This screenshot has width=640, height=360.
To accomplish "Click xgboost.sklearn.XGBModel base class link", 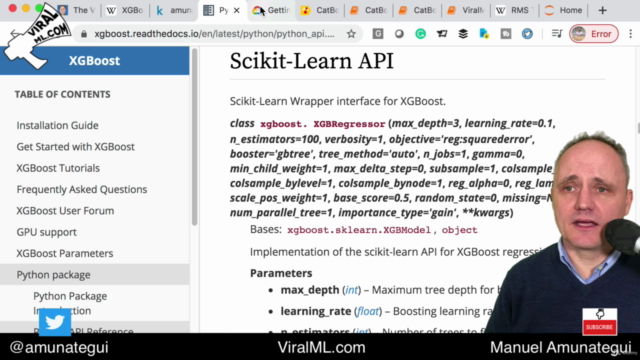I will (359, 230).
